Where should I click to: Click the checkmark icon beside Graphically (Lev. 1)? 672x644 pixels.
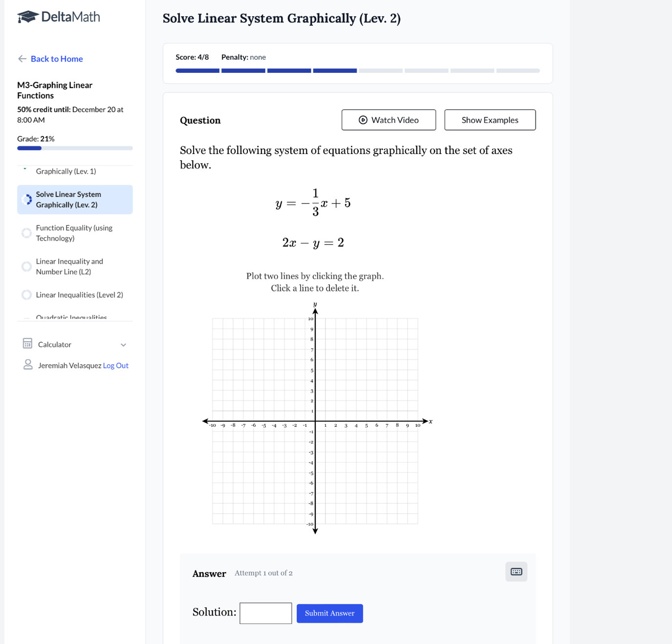[24, 168]
